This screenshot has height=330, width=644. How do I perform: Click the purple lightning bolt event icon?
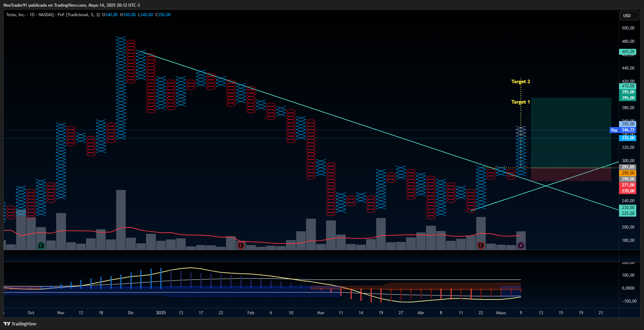click(521, 245)
